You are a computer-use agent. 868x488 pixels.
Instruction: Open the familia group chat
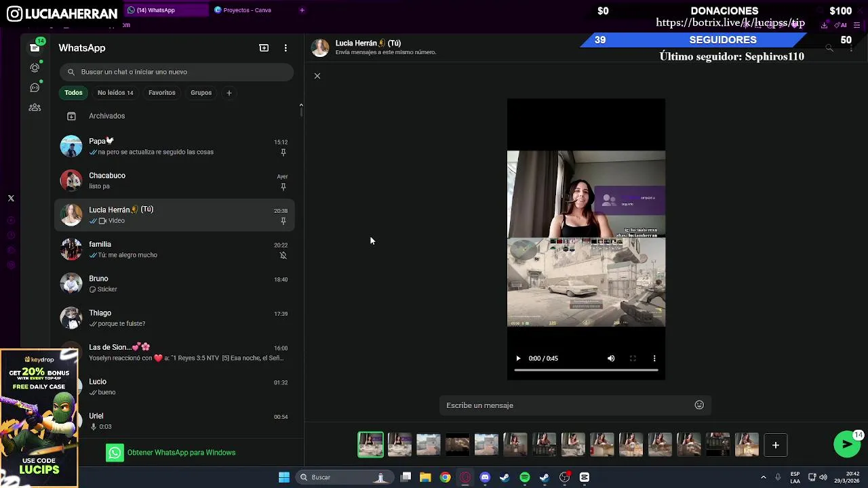pos(174,249)
